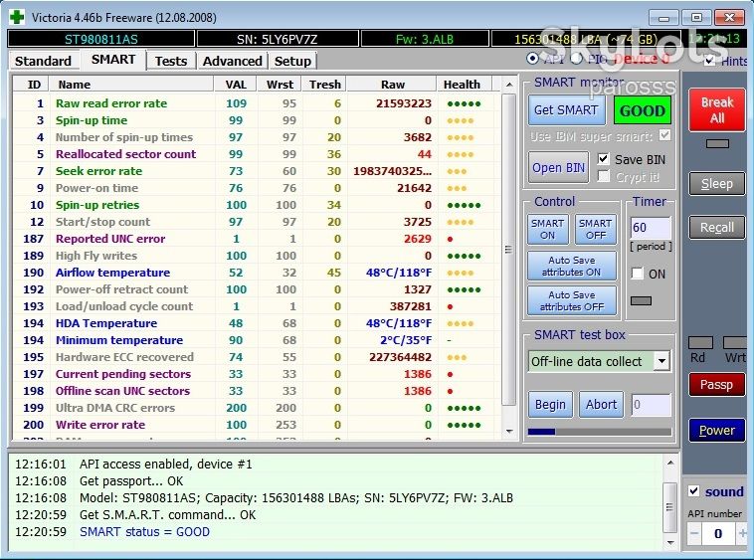Select the Raw read error rate row
Image resolution: width=754 pixels, height=560 pixels.
tap(257, 103)
